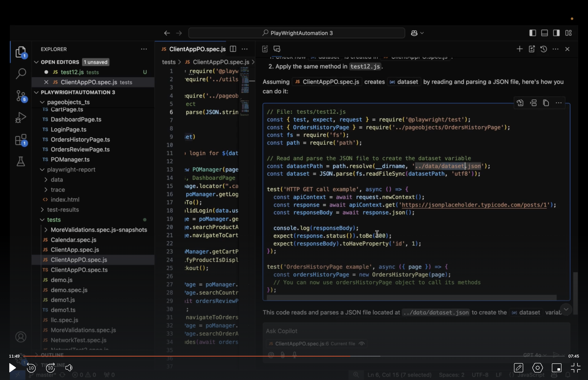Click the test12.js inline code reference
This screenshot has width=588, height=380.
365,67
